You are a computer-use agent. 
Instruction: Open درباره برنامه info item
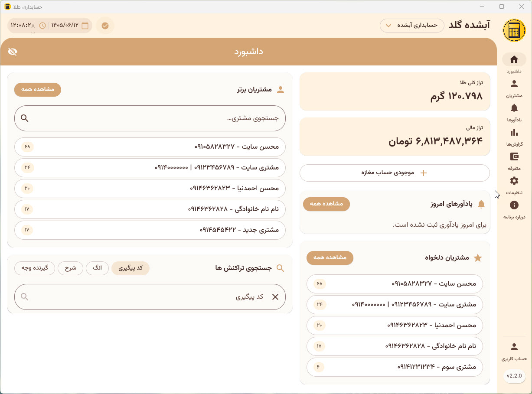point(514,209)
